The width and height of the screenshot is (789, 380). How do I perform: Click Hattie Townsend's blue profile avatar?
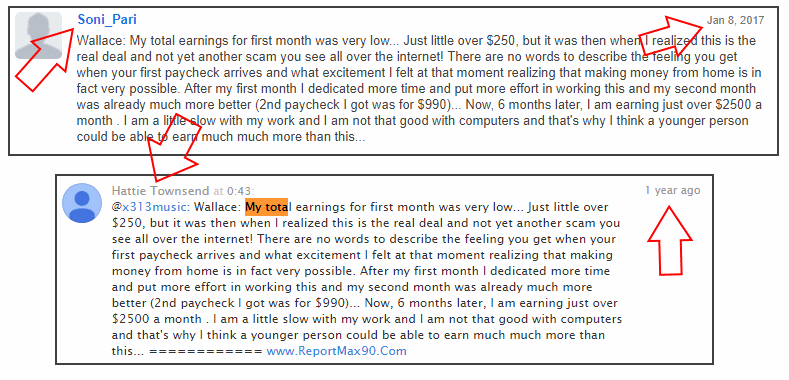tap(82, 203)
